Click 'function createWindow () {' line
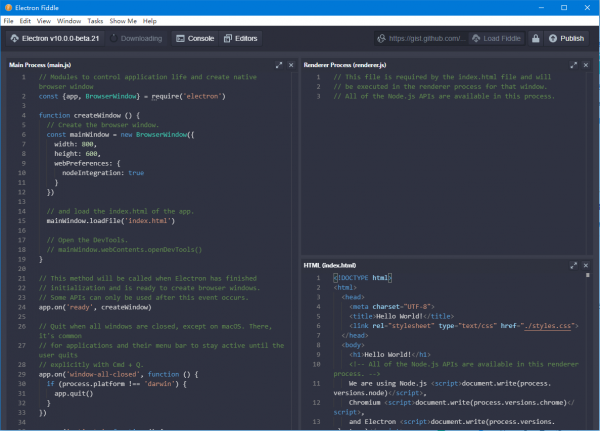600x431 pixels. (89, 115)
